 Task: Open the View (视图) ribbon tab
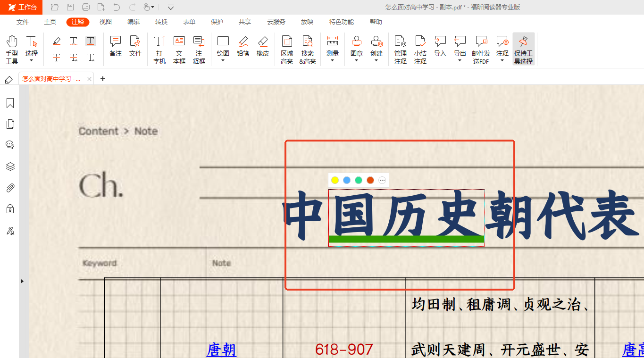pyautogui.click(x=106, y=22)
